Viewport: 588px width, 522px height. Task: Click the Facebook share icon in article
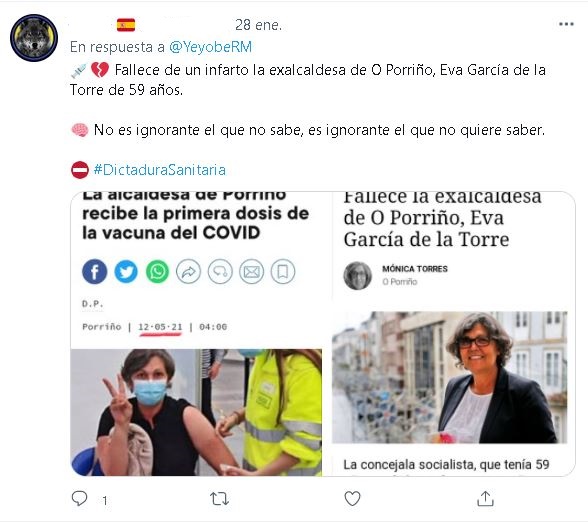(94, 271)
